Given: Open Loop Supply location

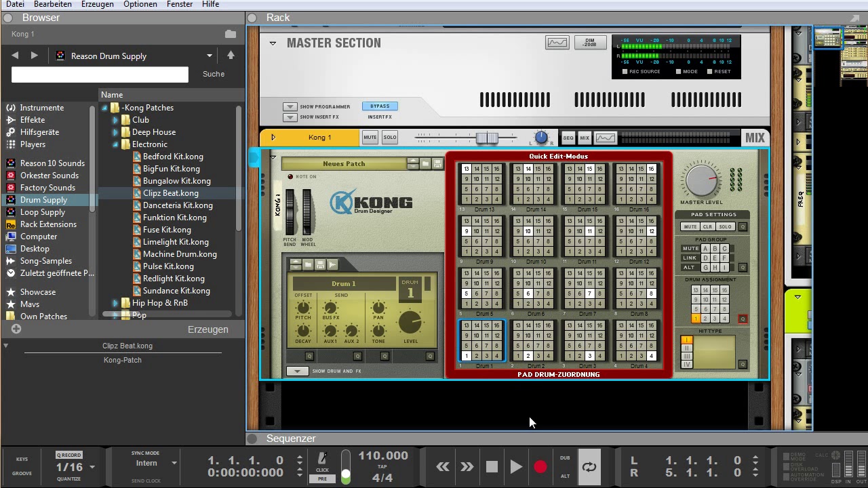Looking at the screenshot, I should tap(43, 212).
